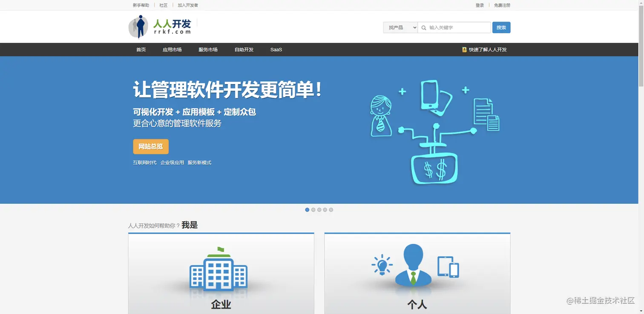Click banner line 更合心意的管理软件服务
Screen dimensions: 644x314
(177, 123)
